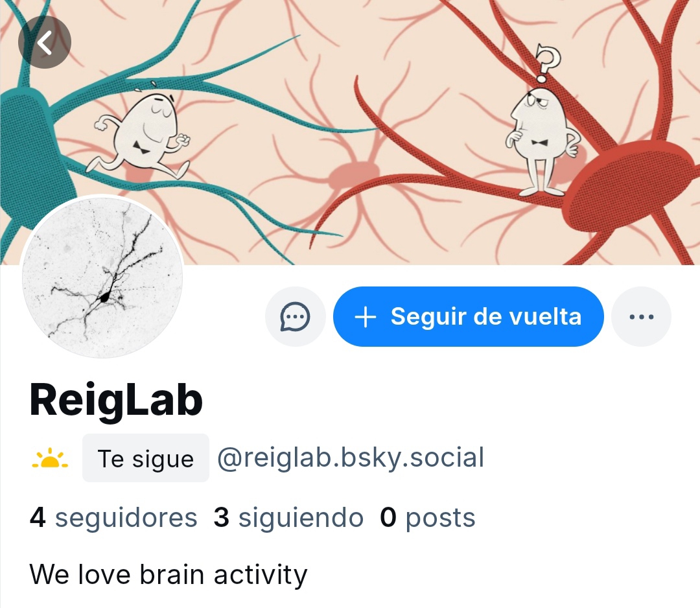Open the 3 siguiendo list
The image size is (700, 608).
pos(288,517)
